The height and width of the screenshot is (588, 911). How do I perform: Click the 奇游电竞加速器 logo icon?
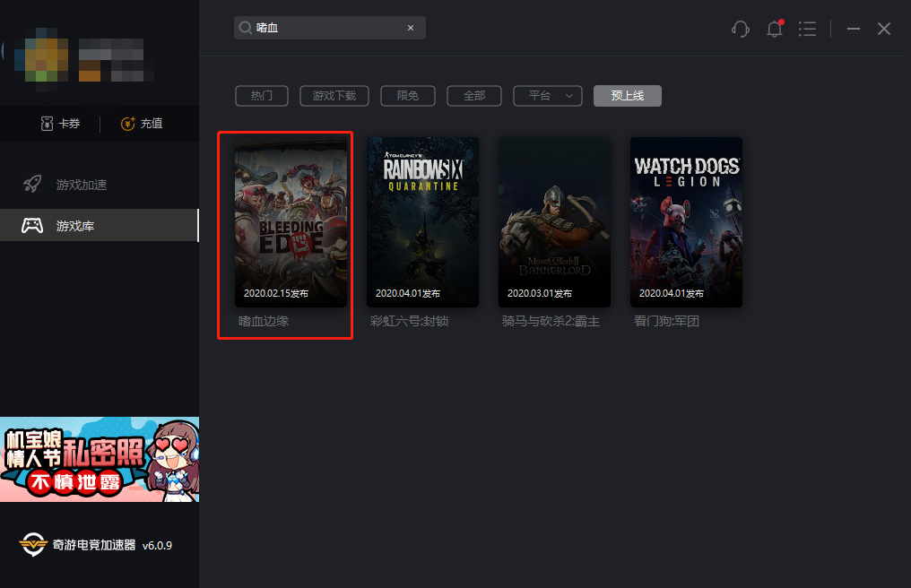click(x=32, y=544)
